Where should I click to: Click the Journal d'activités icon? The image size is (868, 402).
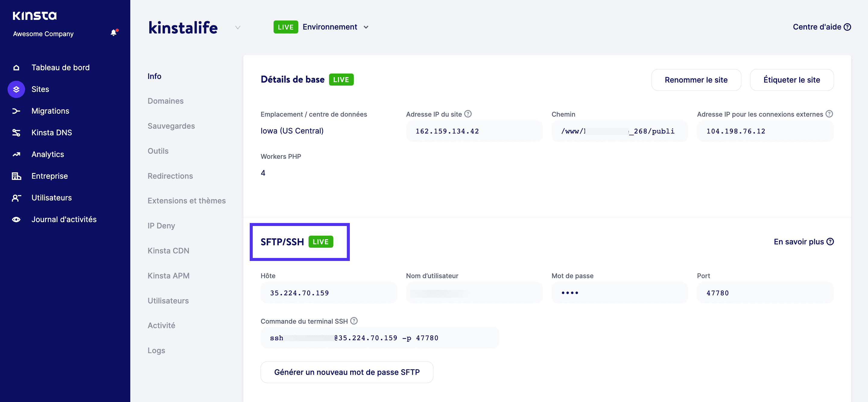click(15, 219)
